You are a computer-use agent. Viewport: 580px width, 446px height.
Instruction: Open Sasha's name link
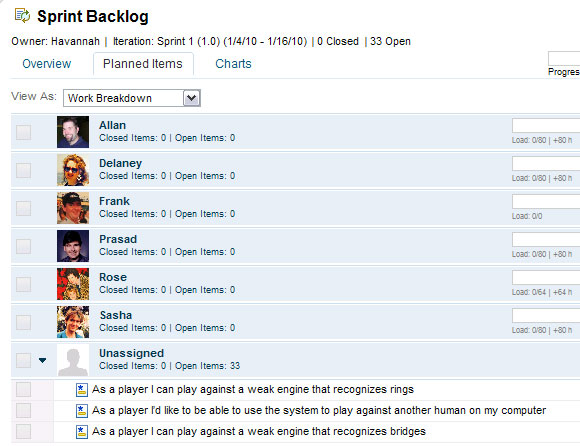(x=116, y=315)
